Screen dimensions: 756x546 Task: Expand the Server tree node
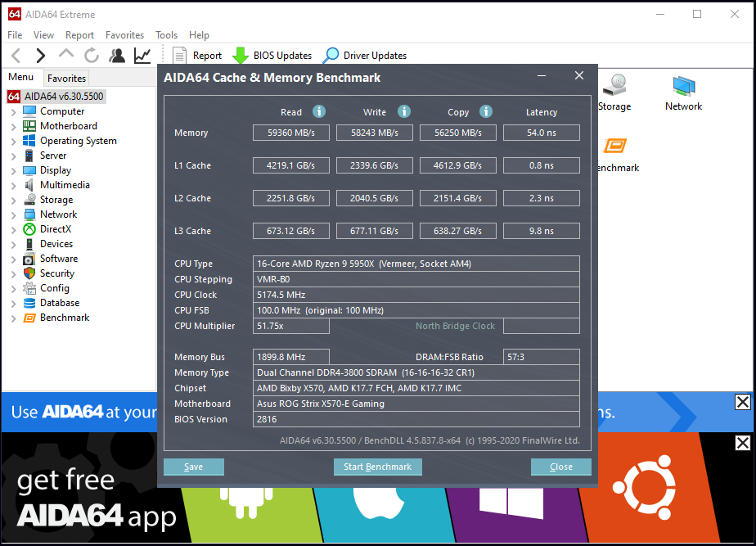pos(13,156)
